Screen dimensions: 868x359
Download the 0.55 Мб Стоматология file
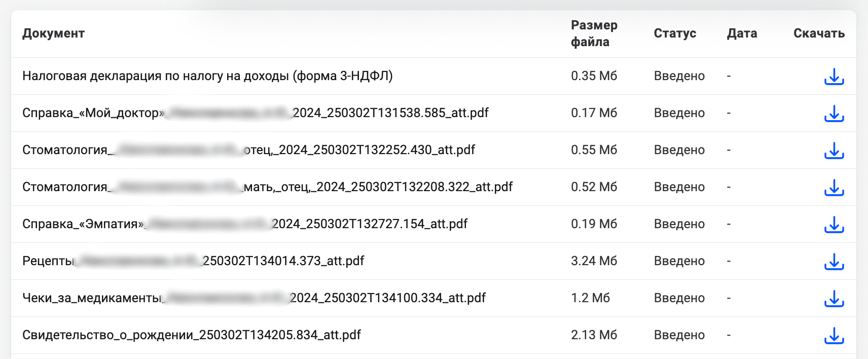coord(834,151)
